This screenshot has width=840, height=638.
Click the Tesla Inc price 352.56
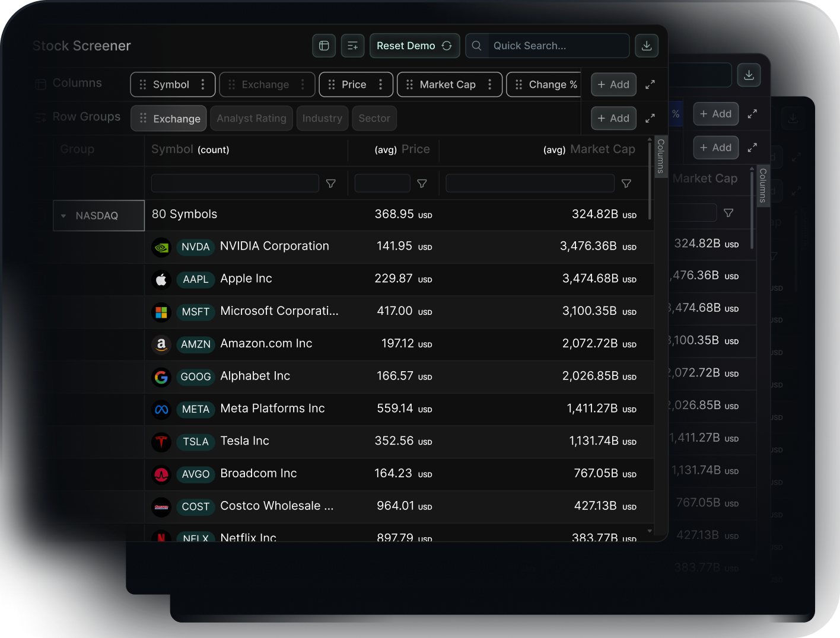point(394,441)
